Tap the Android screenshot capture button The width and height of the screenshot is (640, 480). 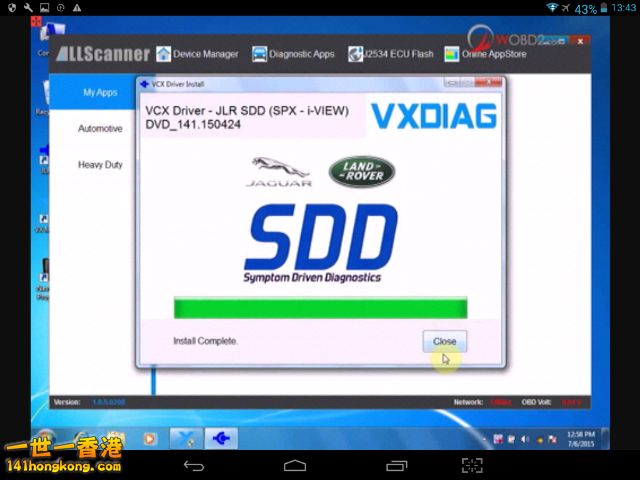(x=472, y=465)
